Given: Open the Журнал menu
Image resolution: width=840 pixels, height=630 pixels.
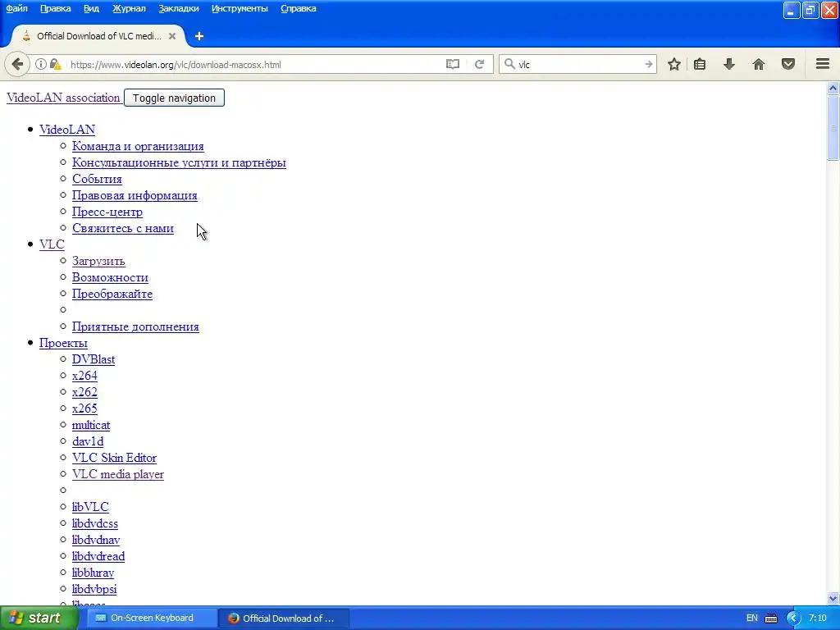Looking at the screenshot, I should pyautogui.click(x=129, y=8).
